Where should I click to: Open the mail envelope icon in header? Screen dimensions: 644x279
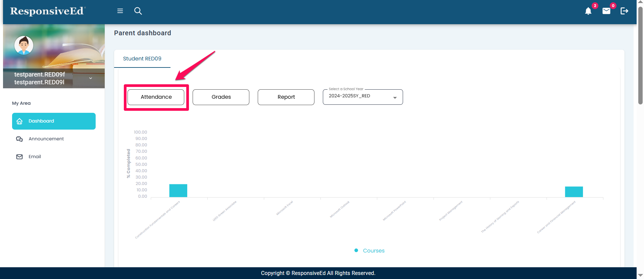click(x=606, y=11)
